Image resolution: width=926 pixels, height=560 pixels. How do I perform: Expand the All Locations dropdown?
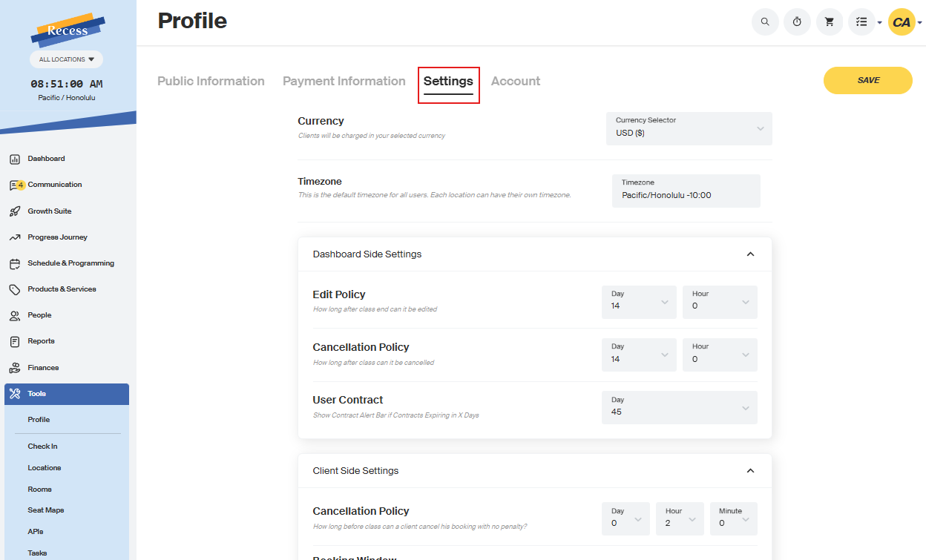tap(66, 59)
